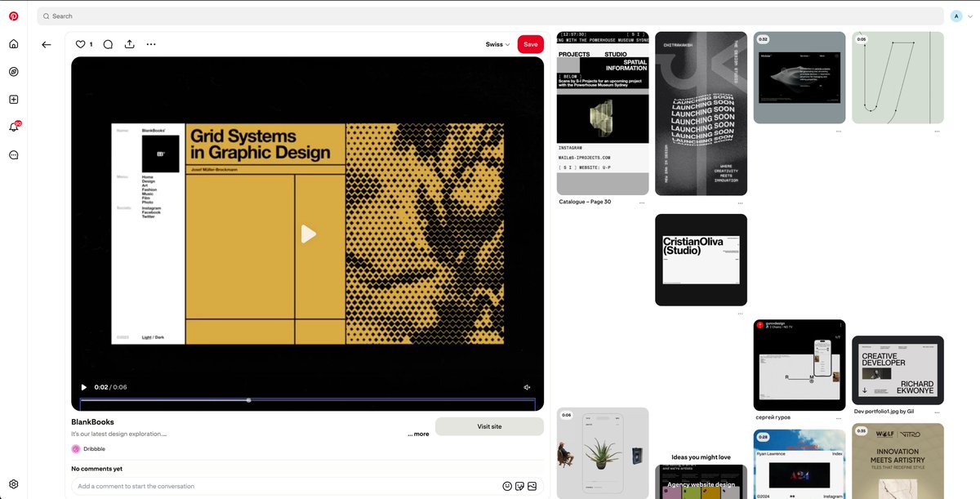Open more options under the 0:05 pin
The width and height of the screenshot is (980, 499).
point(937,131)
